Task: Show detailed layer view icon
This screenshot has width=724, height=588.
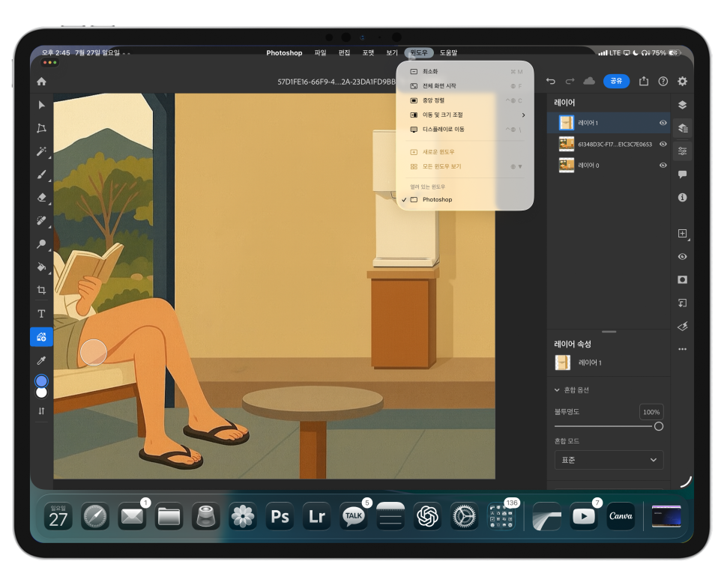Action: click(x=683, y=128)
